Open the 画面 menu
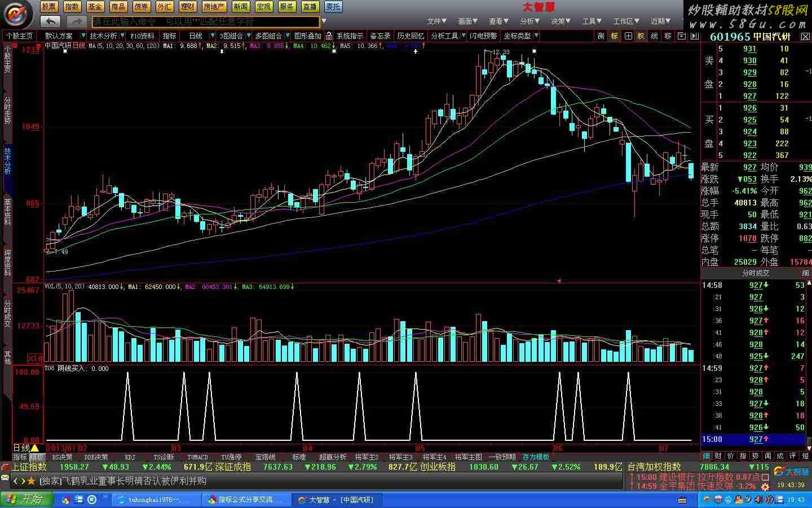 (468, 21)
